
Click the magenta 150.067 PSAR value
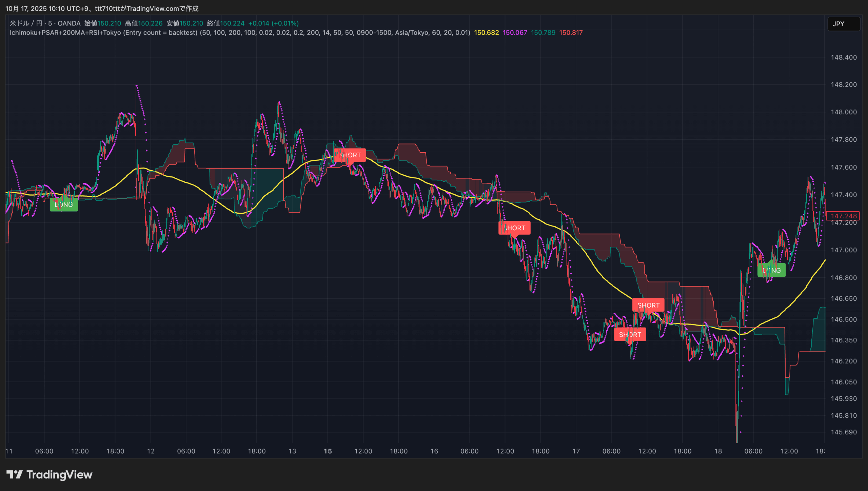515,33
